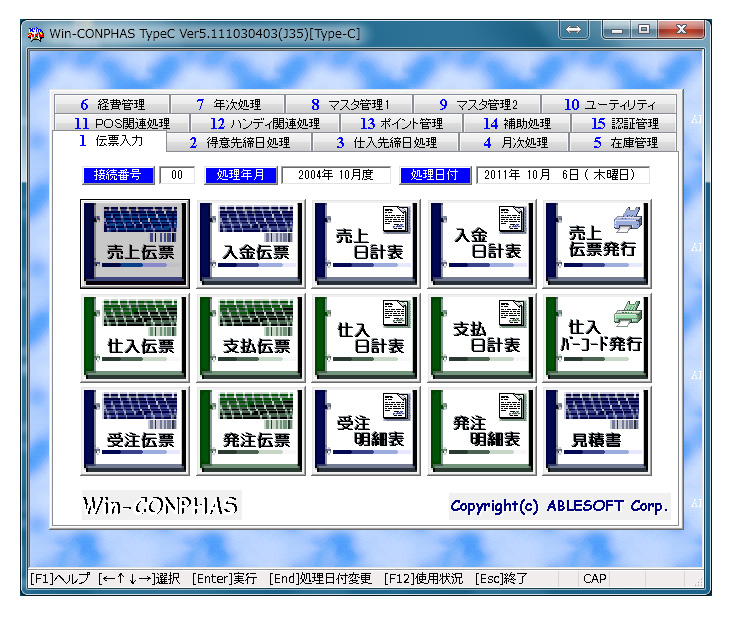Go to the POS関連処理 tab
The width and height of the screenshot is (735, 620).
click(122, 124)
